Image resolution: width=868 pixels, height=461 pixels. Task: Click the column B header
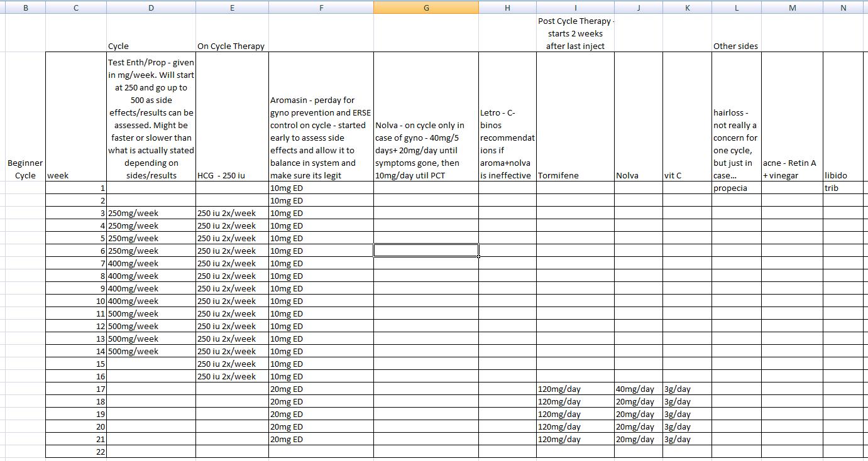point(25,8)
